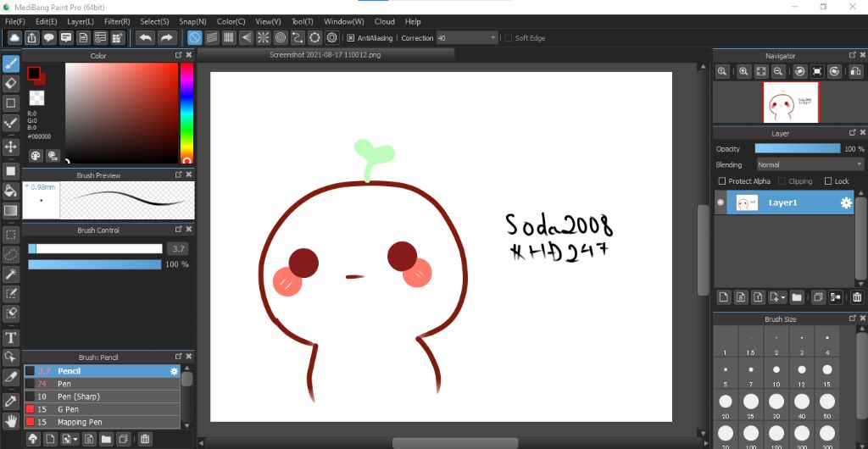
Task: Delete brush with trash icon
Action: point(144,439)
